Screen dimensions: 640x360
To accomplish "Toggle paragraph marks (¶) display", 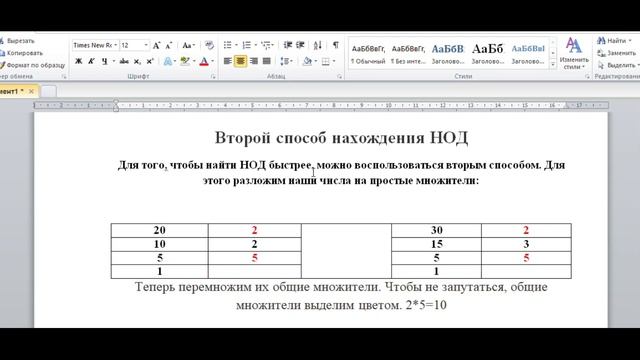I will click(x=336, y=45).
